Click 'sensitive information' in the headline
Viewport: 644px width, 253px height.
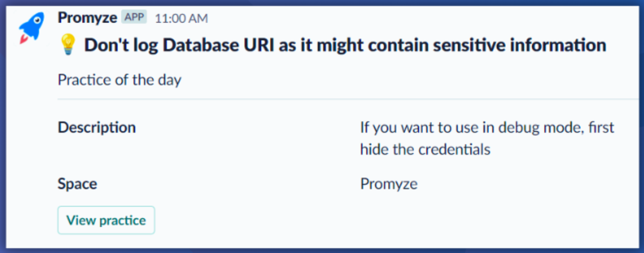coord(520,45)
